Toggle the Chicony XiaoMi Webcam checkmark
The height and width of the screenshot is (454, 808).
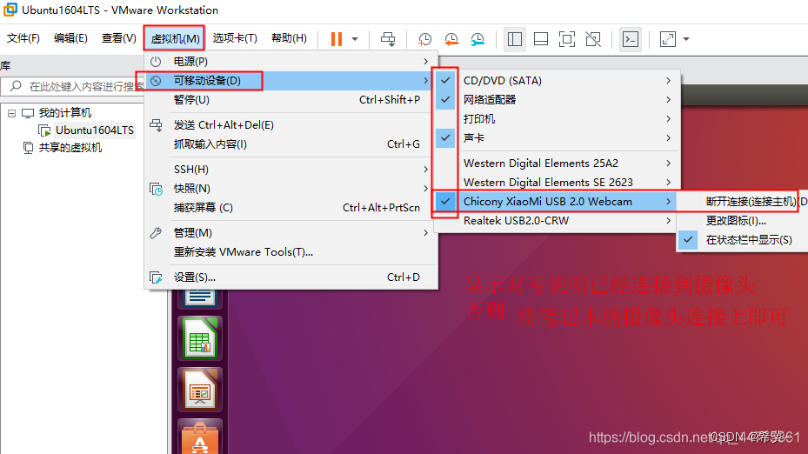445,201
